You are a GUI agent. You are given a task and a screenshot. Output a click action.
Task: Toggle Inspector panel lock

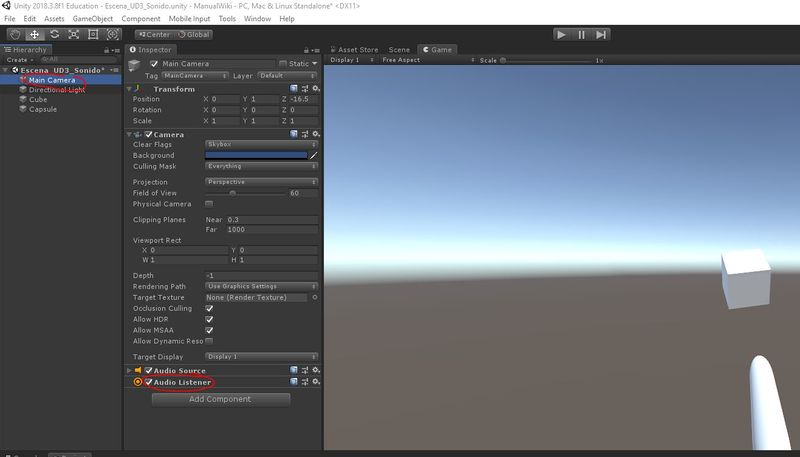pos(306,50)
